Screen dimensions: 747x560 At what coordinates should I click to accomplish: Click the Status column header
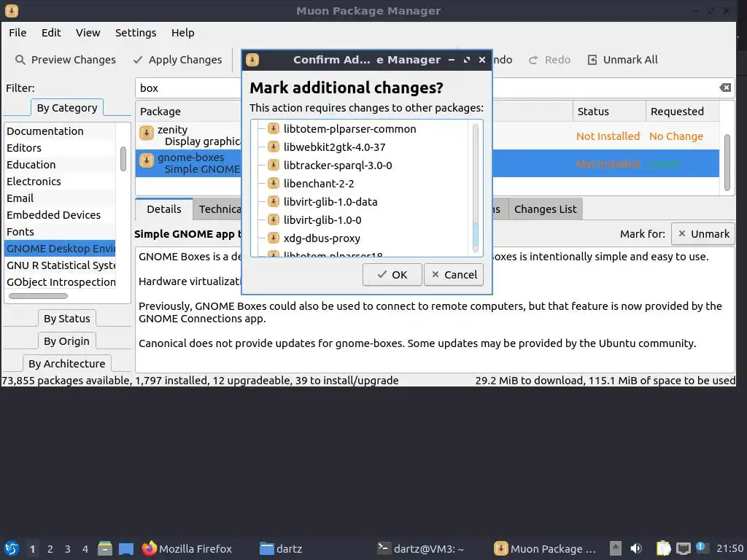pos(609,111)
